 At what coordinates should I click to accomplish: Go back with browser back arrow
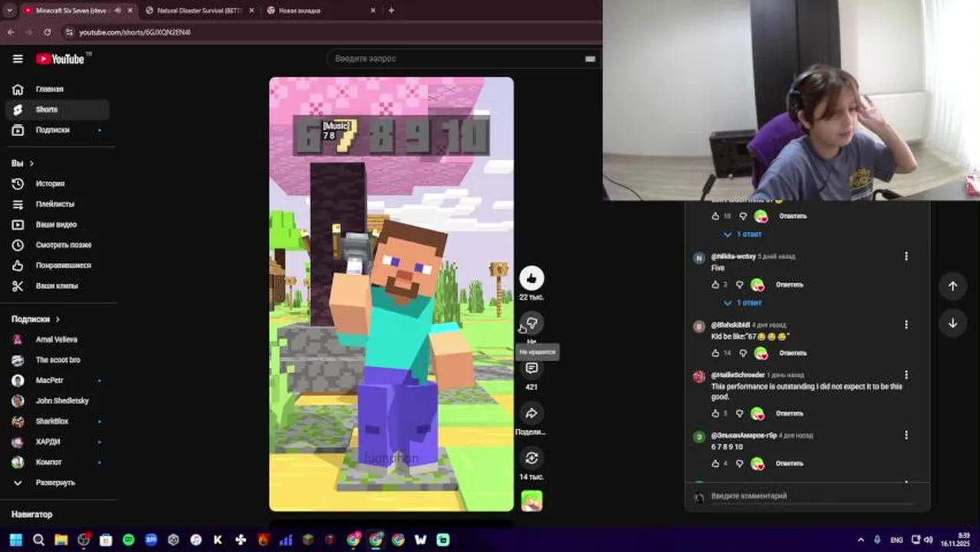click(x=10, y=32)
